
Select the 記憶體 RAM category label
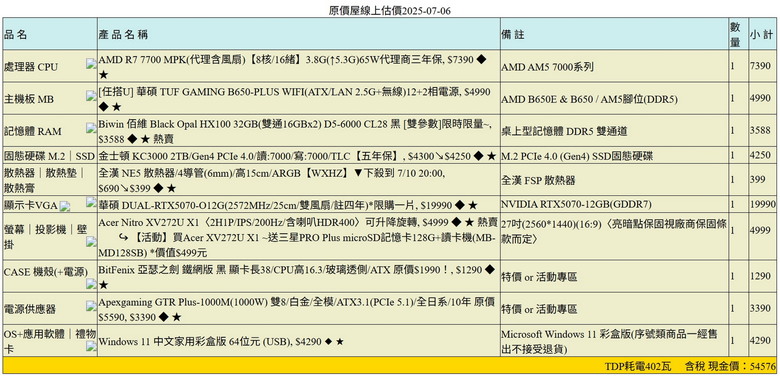[33, 131]
